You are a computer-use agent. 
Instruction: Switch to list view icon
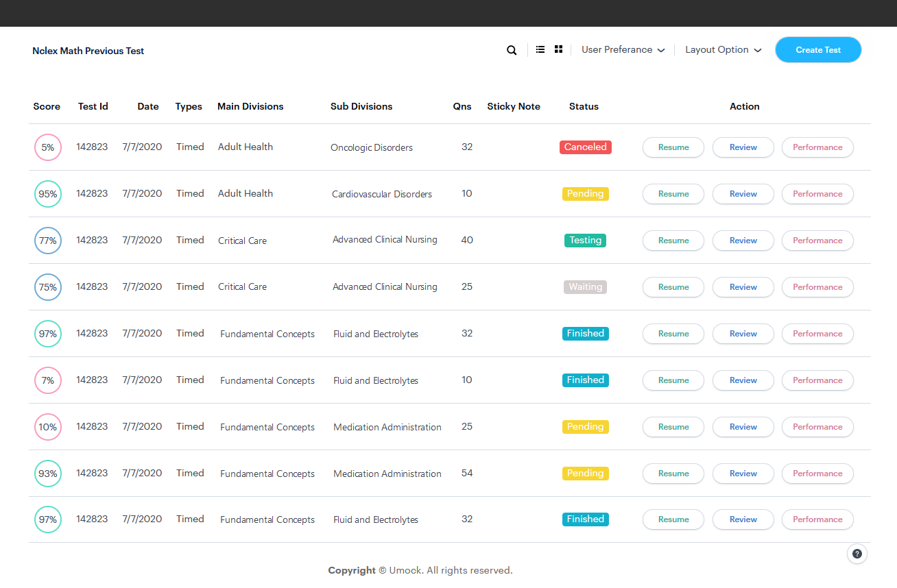tap(540, 49)
